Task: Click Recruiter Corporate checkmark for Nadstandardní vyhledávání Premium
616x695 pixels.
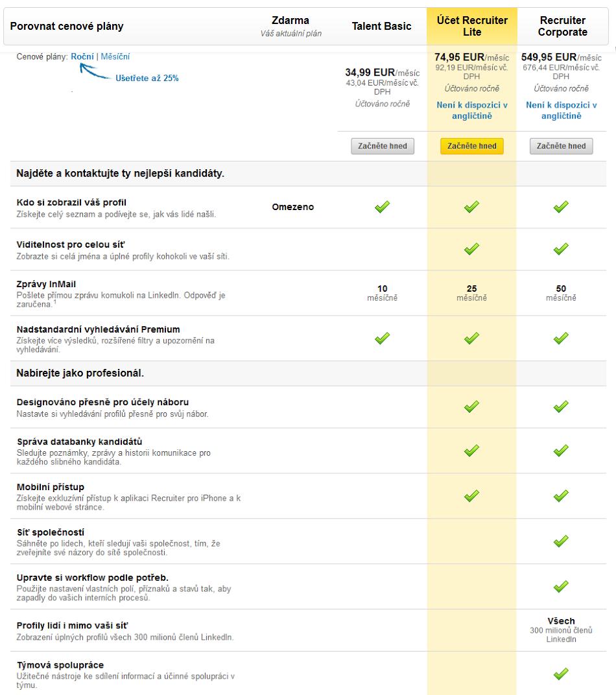Action: click(561, 338)
